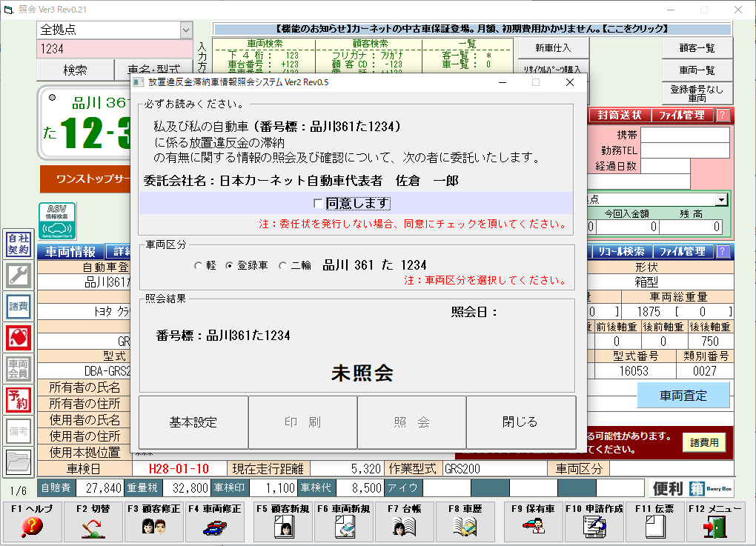Select the 軽 radio button
The height and width of the screenshot is (546, 756).
[198, 265]
